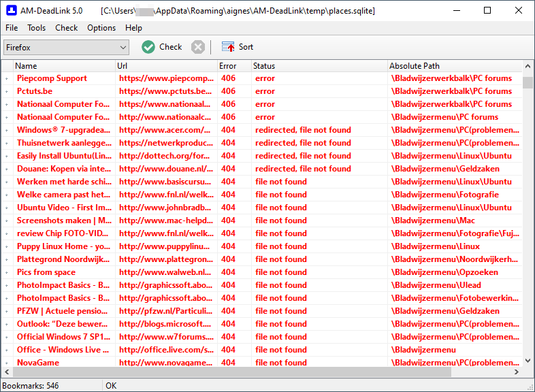This screenshot has width=535, height=392.
Task: Open the Help menu
Action: click(x=134, y=28)
